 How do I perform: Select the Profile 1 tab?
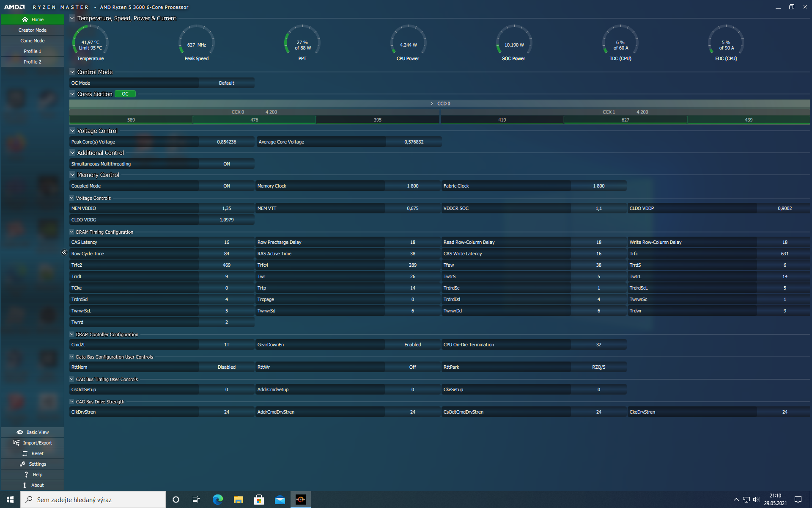click(33, 51)
